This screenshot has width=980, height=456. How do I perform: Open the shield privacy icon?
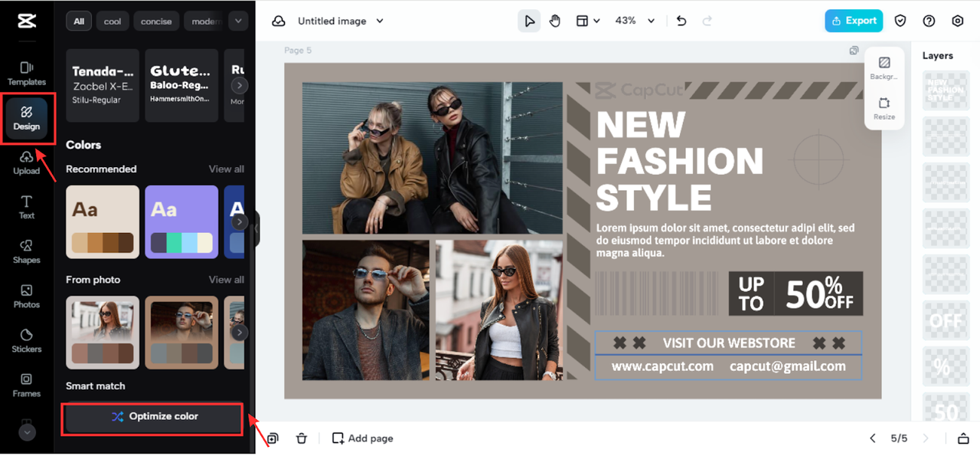click(x=901, y=21)
